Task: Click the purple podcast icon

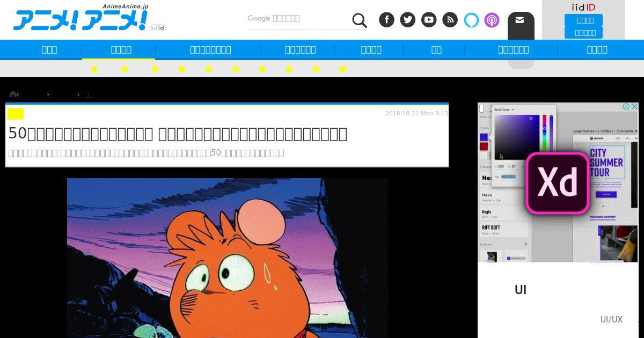Action: coord(492,20)
